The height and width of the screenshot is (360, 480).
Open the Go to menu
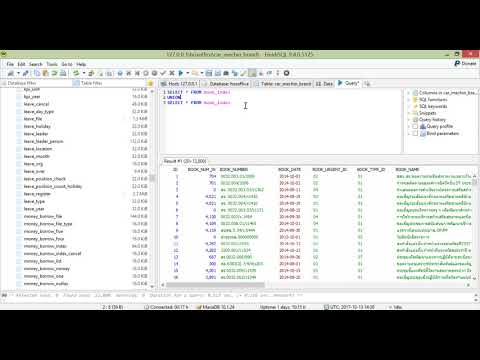[x=67, y=64]
